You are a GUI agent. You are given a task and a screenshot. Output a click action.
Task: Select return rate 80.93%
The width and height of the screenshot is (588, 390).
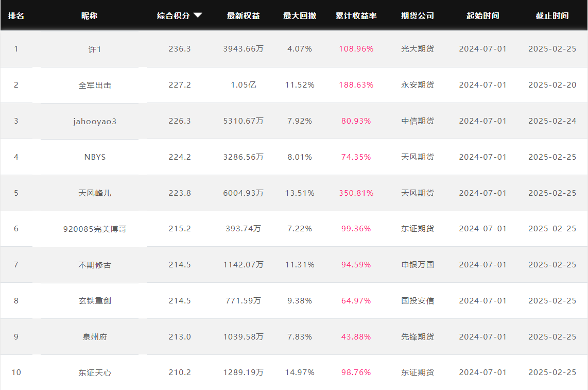356,121
